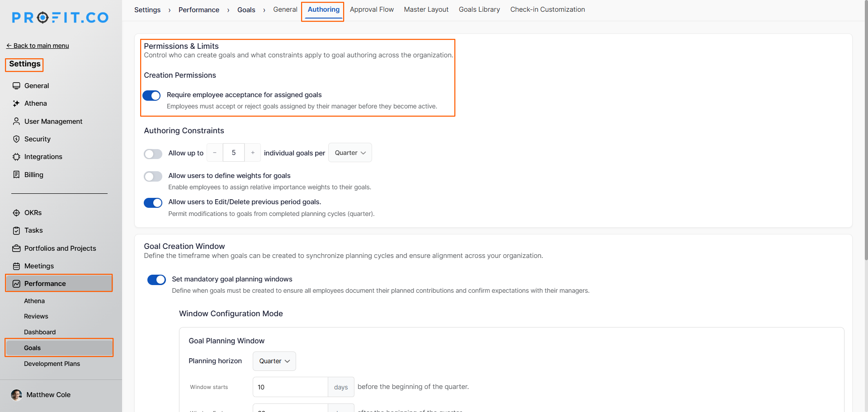Click the Meetings calendar icon
This screenshot has height=412, width=868.
16,266
